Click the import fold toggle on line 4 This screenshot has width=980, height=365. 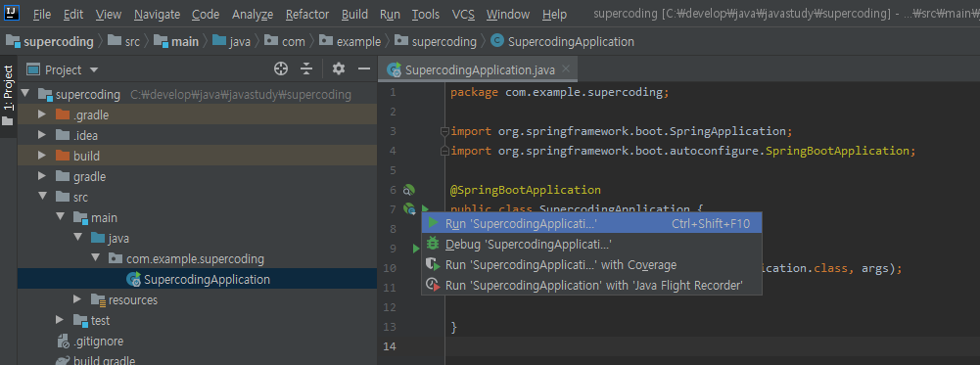pyautogui.click(x=445, y=151)
